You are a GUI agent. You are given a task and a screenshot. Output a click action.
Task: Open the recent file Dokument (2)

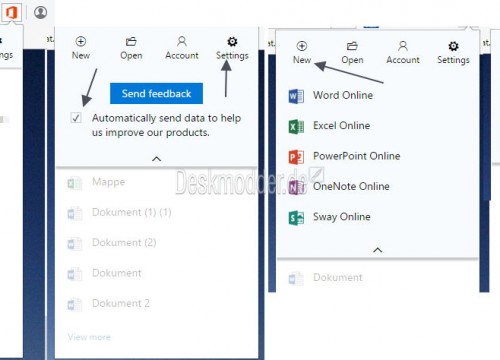pyautogui.click(x=124, y=243)
